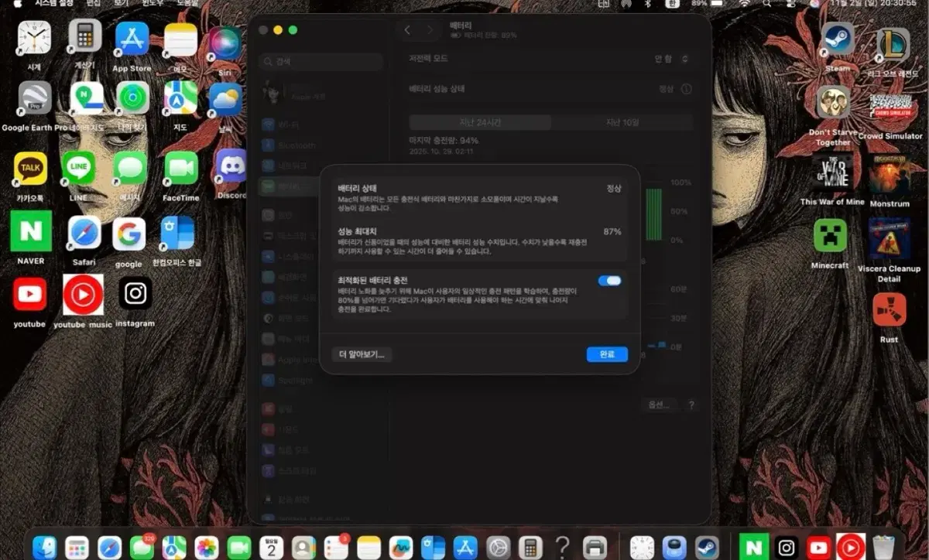Open the 네이버 지도 desktop icon
This screenshot has width=929, height=560.
[x=87, y=98]
